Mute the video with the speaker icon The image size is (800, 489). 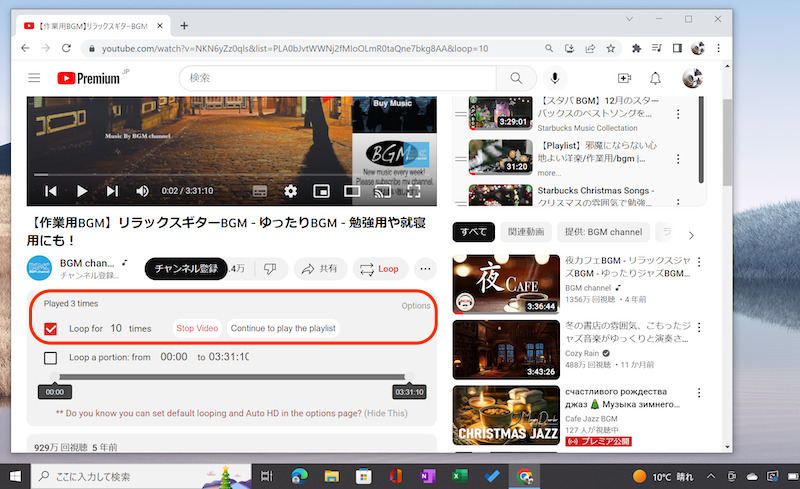(142, 191)
